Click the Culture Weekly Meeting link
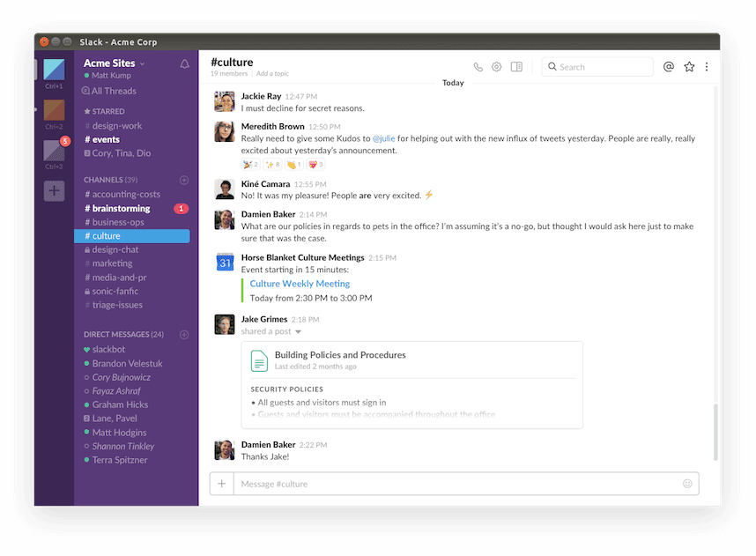Image resolution: width=756 pixels, height=556 pixels. [x=300, y=284]
